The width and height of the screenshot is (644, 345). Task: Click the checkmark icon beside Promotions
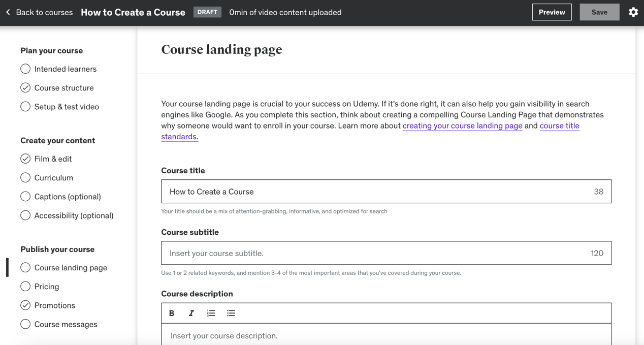[x=25, y=305]
